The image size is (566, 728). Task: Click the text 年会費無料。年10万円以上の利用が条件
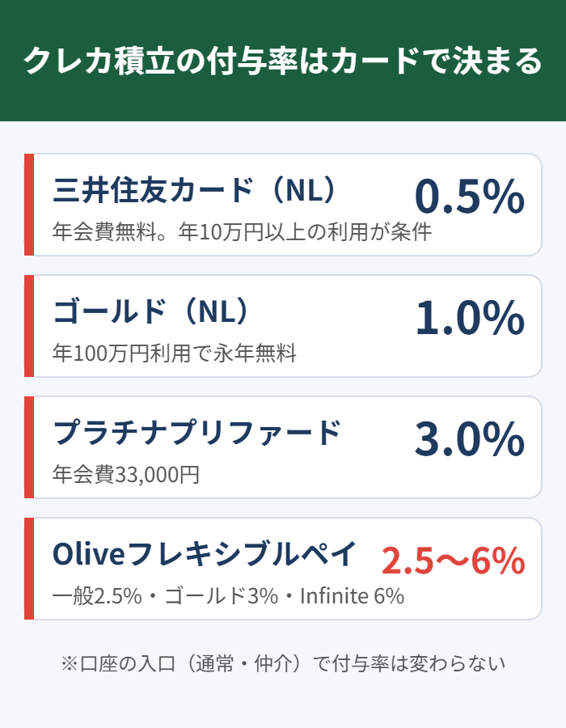tap(242, 231)
